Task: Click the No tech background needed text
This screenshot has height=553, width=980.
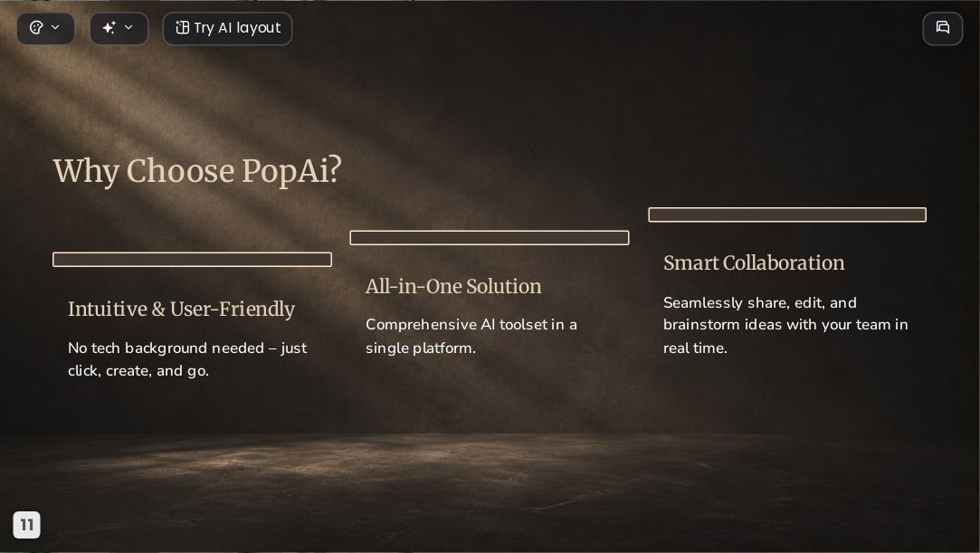Action: (187, 359)
